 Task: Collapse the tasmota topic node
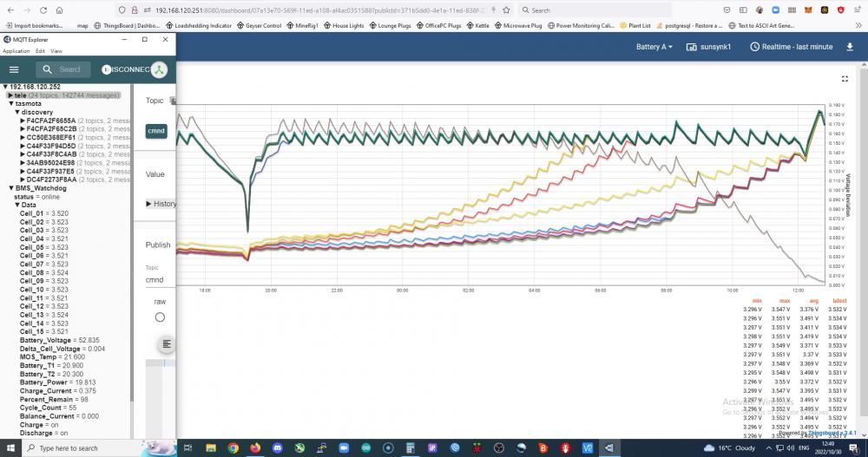[11, 103]
